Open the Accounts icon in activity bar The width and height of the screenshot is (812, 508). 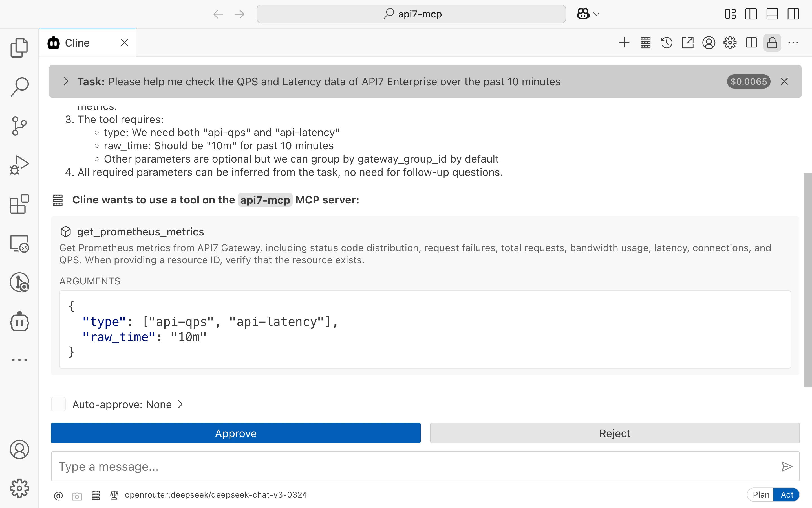19,450
